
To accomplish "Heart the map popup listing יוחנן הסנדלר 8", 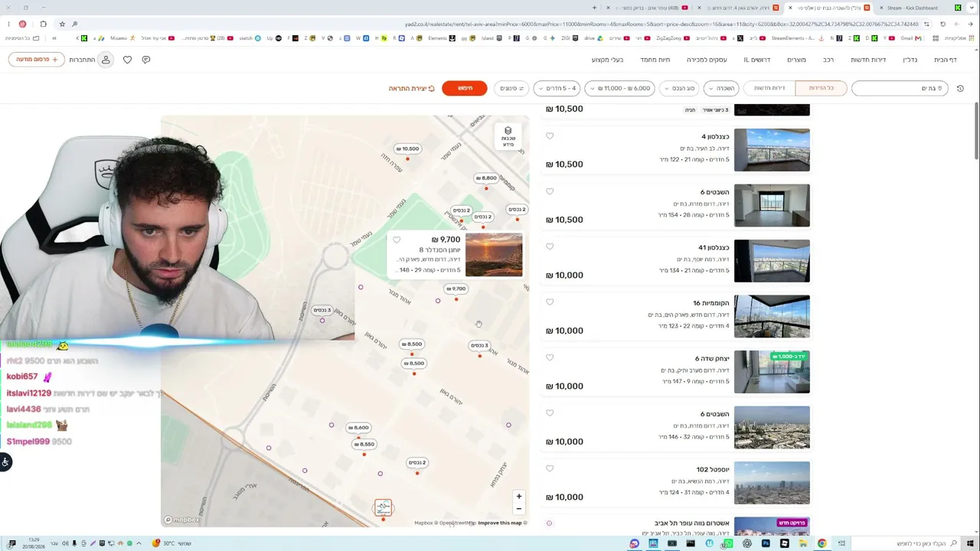I will 397,240.
